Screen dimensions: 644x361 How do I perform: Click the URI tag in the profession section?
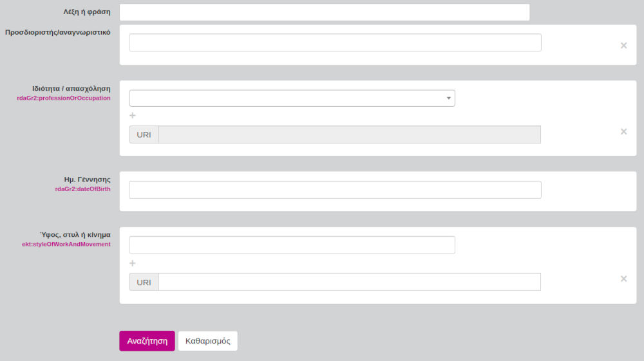pyautogui.click(x=144, y=134)
